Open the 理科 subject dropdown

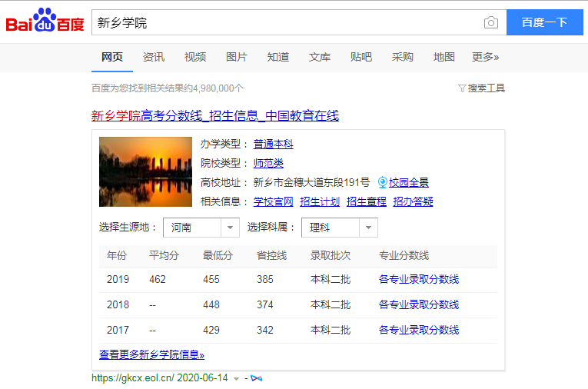pos(340,228)
